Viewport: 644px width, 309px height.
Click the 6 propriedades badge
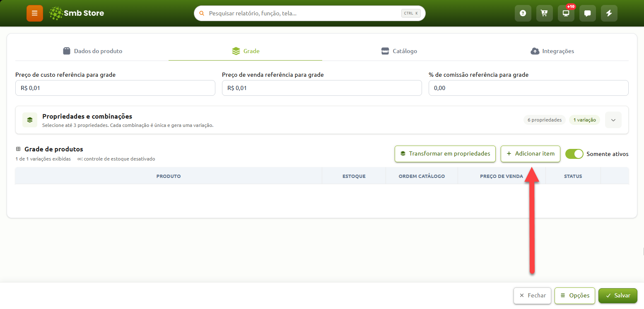click(545, 120)
